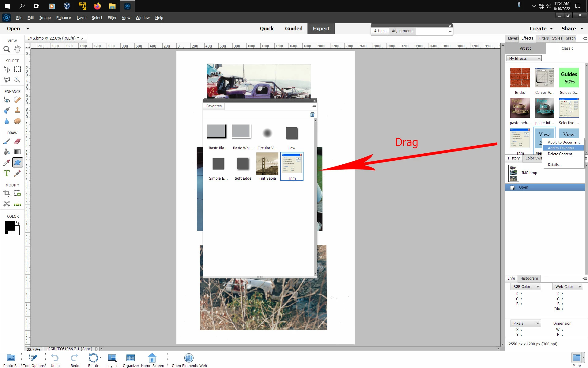The height and width of the screenshot is (368, 588).
Task: Expand the My Effects dropdown
Action: click(524, 58)
